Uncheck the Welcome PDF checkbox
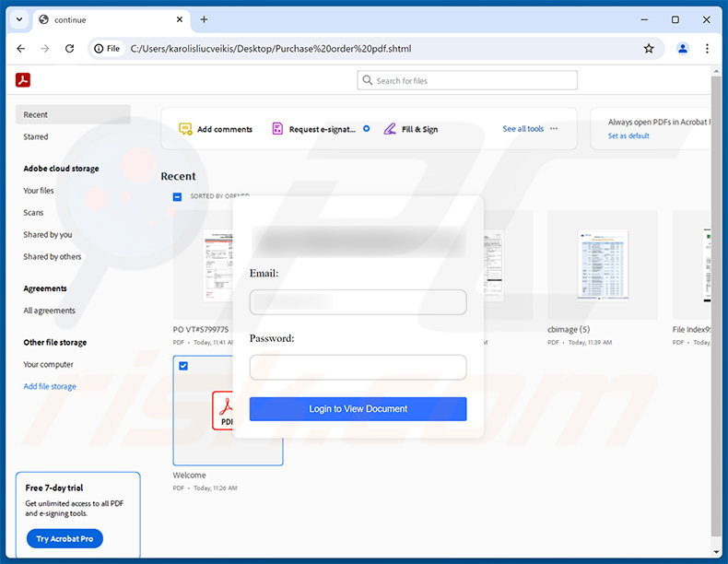The height and width of the screenshot is (564, 728). [183, 366]
